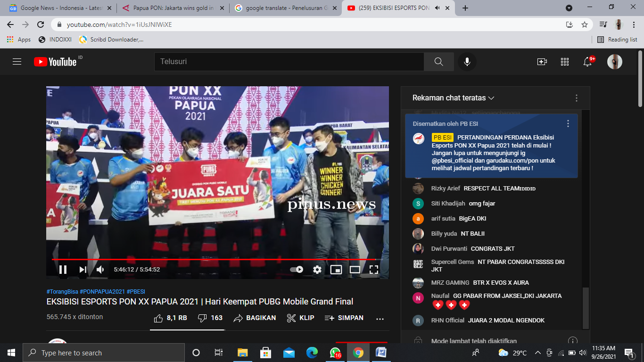This screenshot has height=362, width=644.
Task: Open the #PONPAPUA2021 hashtag
Action: pos(102,292)
